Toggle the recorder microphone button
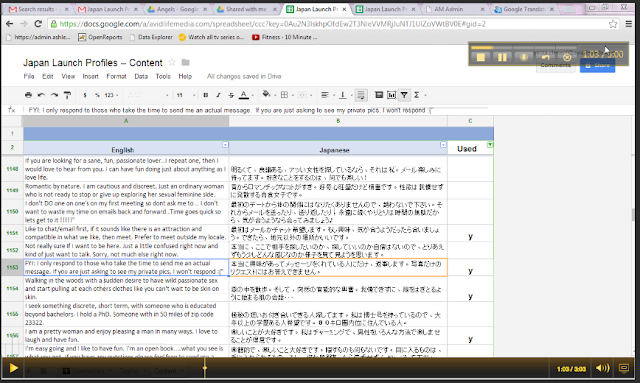This screenshot has width=640, height=383. [524, 57]
